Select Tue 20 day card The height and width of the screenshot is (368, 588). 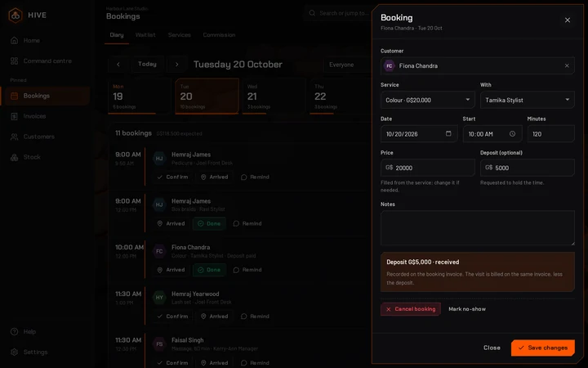tap(207, 96)
